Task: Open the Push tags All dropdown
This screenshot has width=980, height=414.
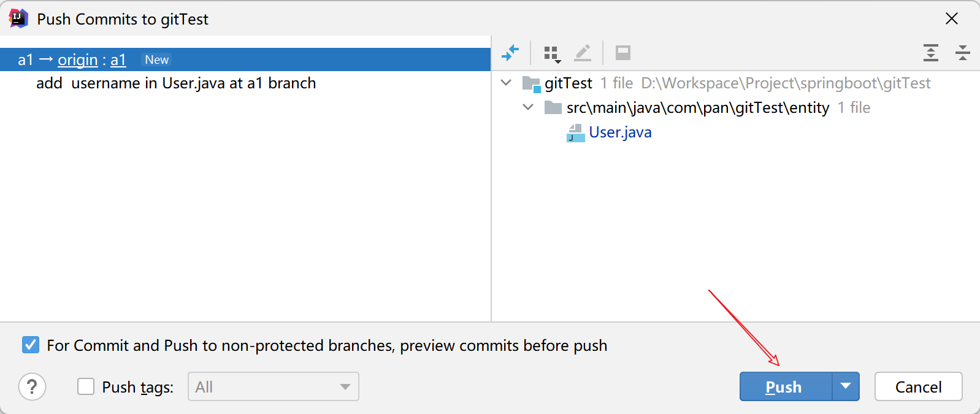Action: 273,386
